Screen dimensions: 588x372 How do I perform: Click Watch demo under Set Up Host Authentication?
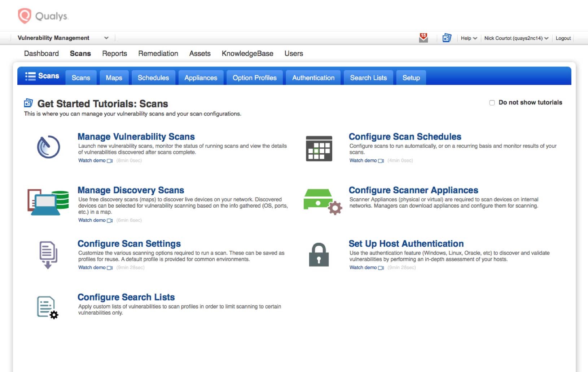(363, 267)
